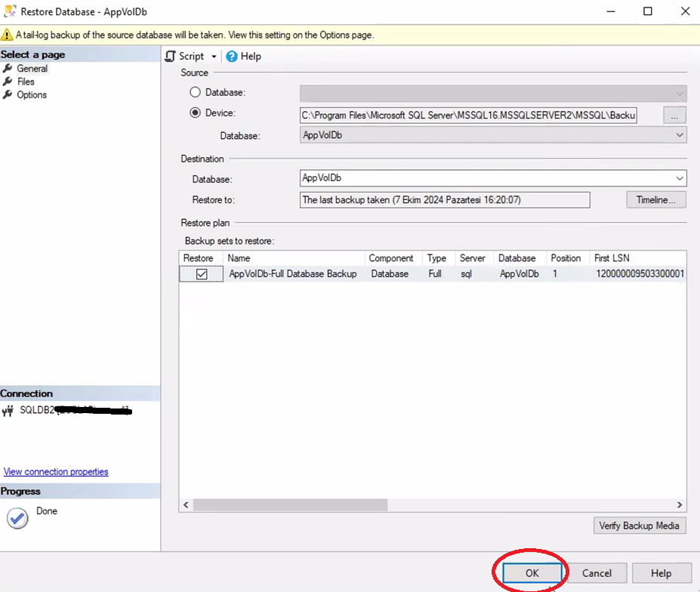
Task: Click the General page wrench icon
Action: pos(8,69)
